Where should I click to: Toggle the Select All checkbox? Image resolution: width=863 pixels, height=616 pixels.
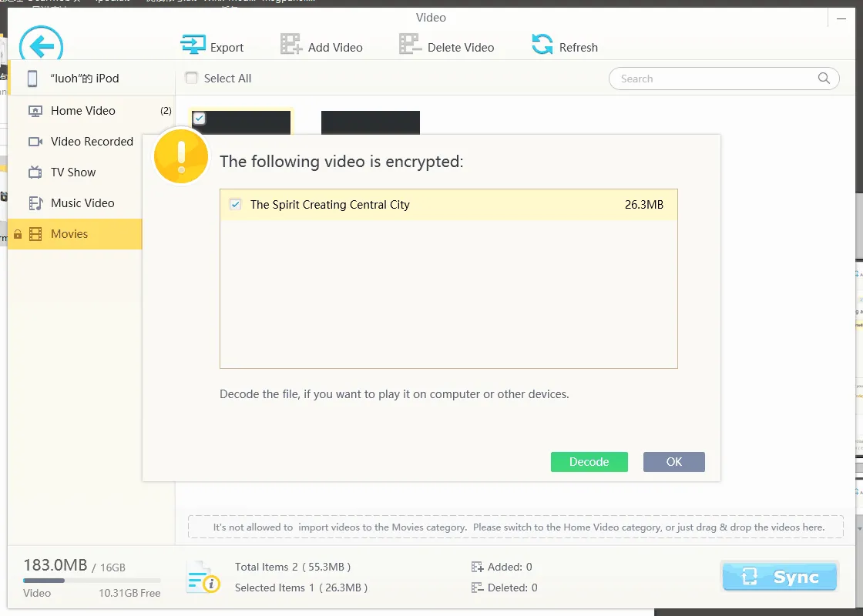190,78
